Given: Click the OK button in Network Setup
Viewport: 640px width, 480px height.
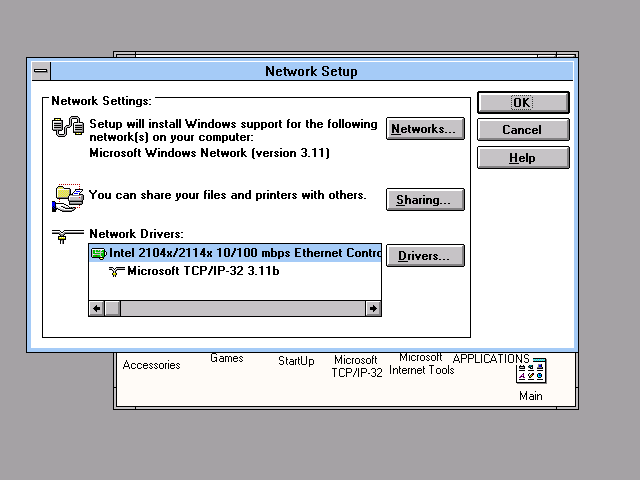Looking at the screenshot, I should (x=523, y=102).
